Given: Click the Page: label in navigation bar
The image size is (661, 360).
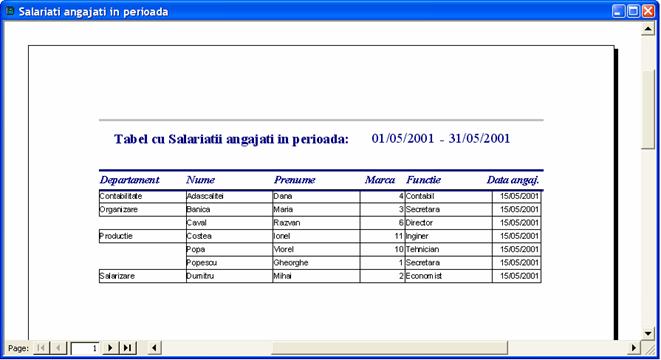Looking at the screenshot, I should pyautogui.click(x=19, y=348).
